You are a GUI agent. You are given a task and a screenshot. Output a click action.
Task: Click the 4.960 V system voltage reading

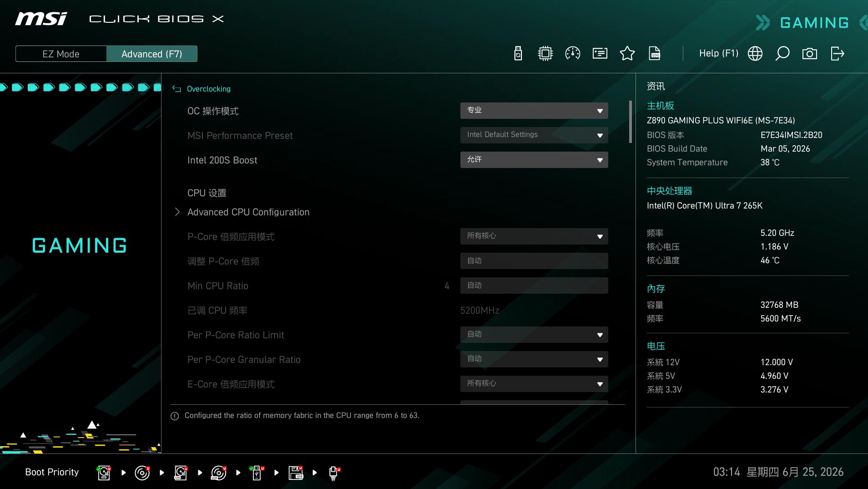774,376
